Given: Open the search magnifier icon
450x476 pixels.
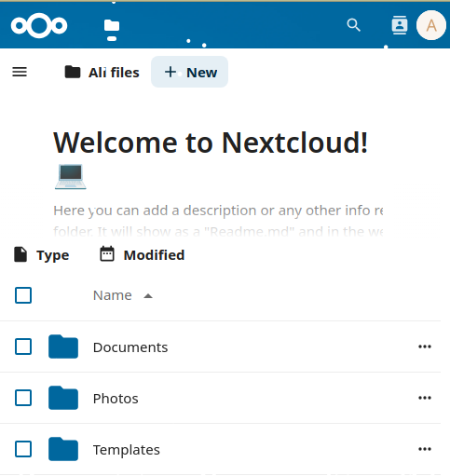Looking at the screenshot, I should (353, 25).
